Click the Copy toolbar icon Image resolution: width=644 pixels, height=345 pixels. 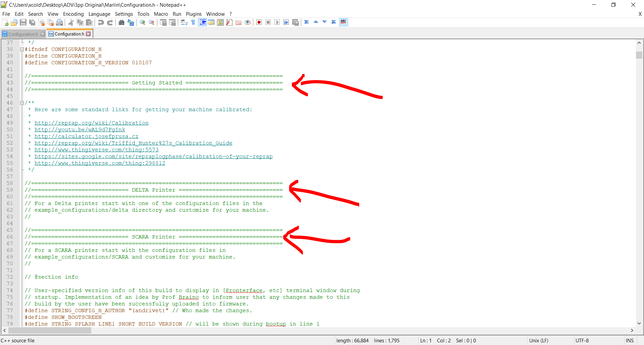pos(80,22)
